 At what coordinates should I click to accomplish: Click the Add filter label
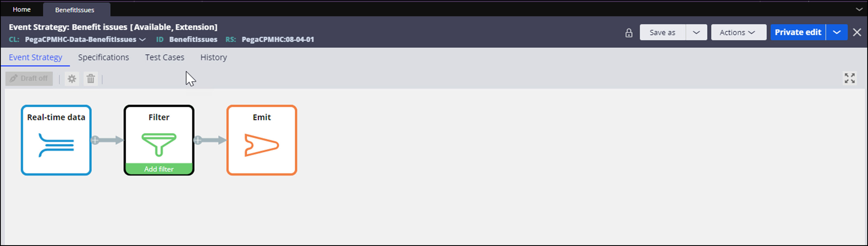point(159,169)
